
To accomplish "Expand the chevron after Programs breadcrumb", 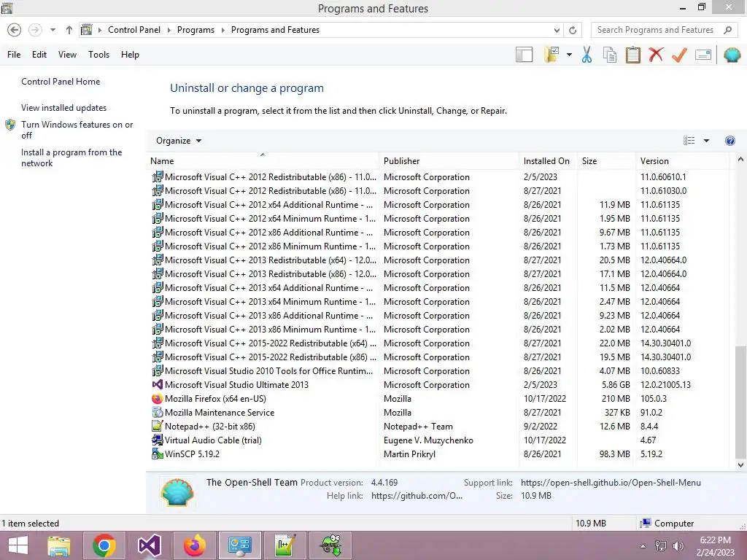I will (222, 30).
